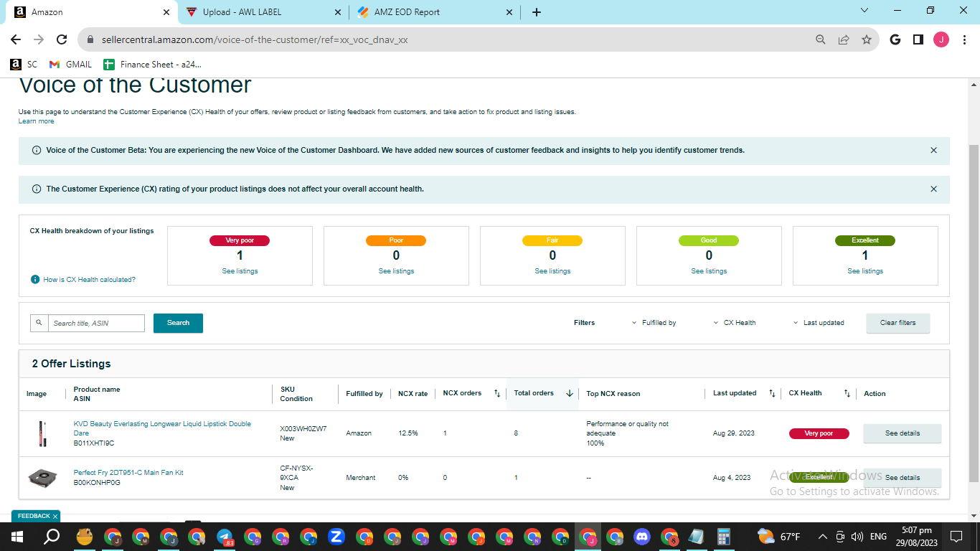The height and width of the screenshot is (551, 980).
Task: Open the Windows Start menu
Action: pyautogui.click(x=17, y=537)
